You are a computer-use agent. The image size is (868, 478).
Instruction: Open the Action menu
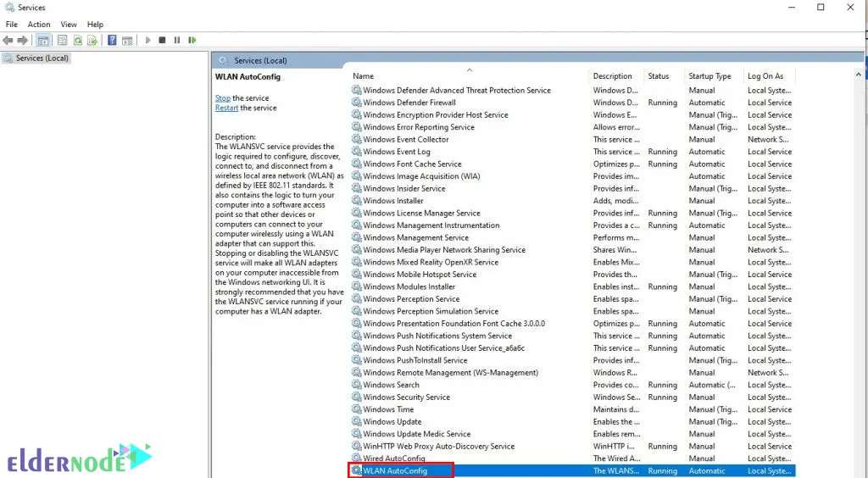(39, 25)
